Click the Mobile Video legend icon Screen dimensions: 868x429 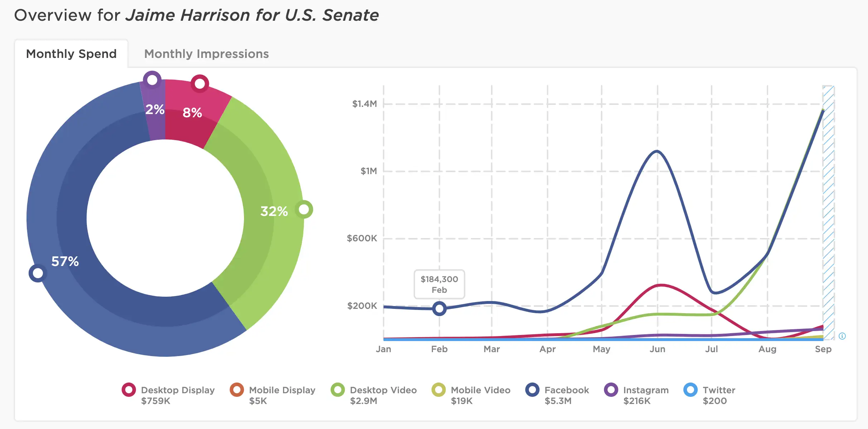coord(438,390)
